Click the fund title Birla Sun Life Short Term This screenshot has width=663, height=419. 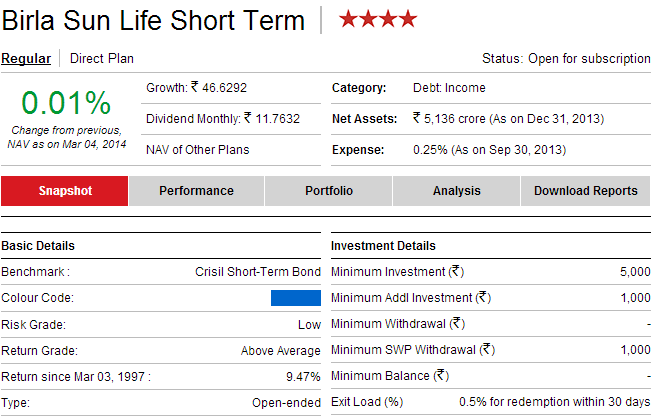point(153,19)
